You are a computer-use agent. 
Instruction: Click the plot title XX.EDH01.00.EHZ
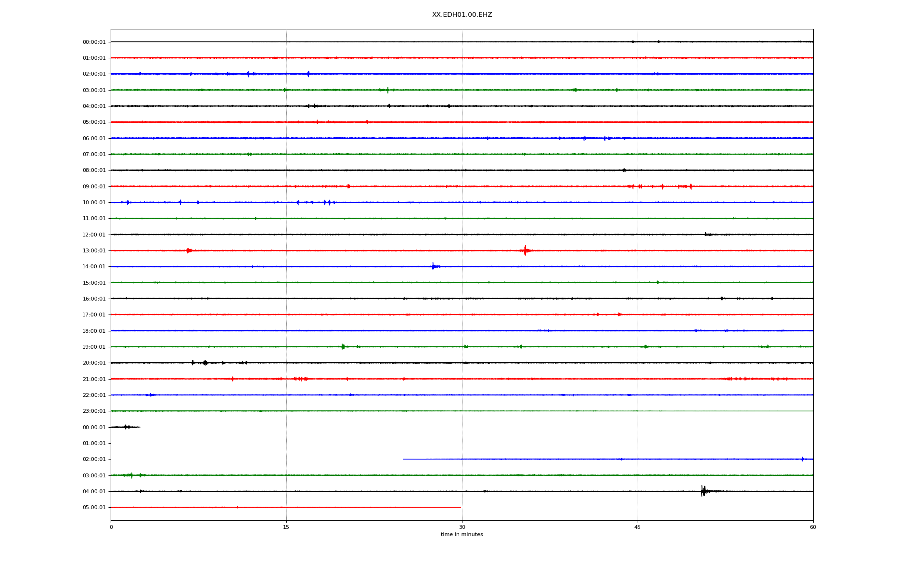tap(462, 15)
